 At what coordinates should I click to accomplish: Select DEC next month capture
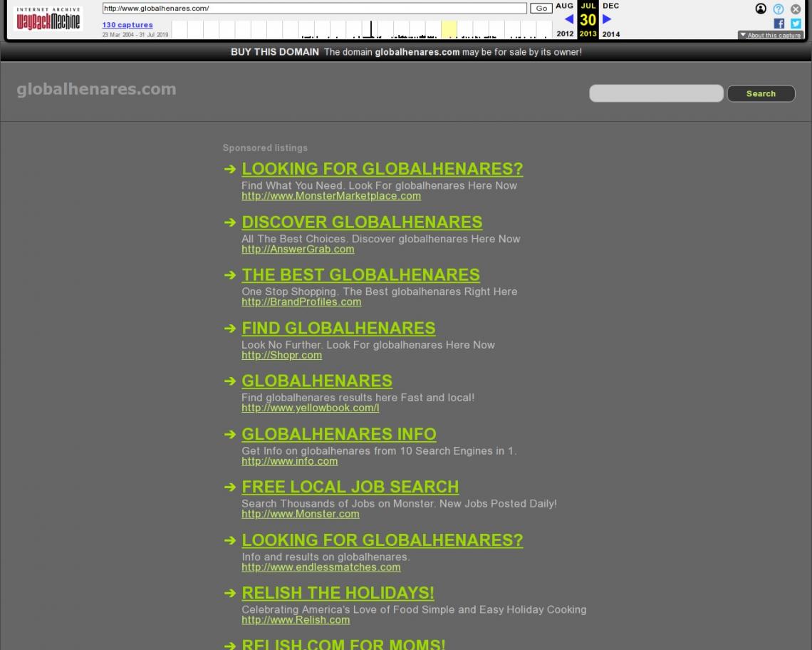pos(610,6)
